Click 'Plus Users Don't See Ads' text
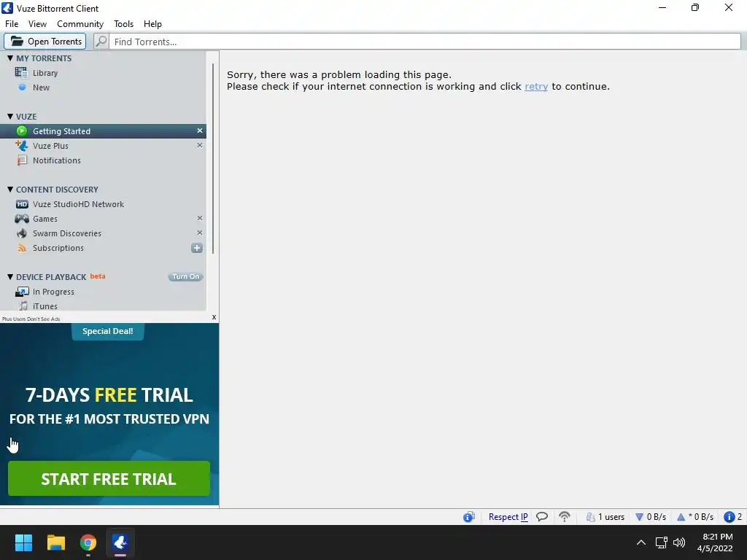Viewport: 747px width, 560px height. pos(31,319)
